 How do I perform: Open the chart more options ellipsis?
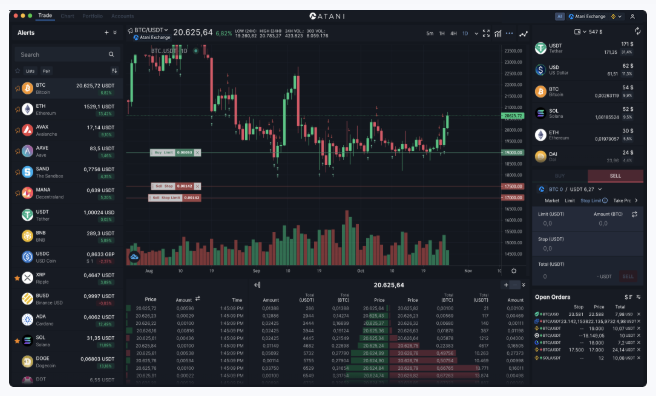point(509,33)
